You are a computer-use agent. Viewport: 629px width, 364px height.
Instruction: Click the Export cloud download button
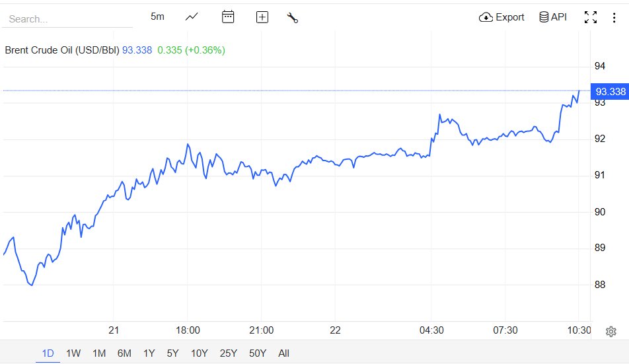pos(501,17)
